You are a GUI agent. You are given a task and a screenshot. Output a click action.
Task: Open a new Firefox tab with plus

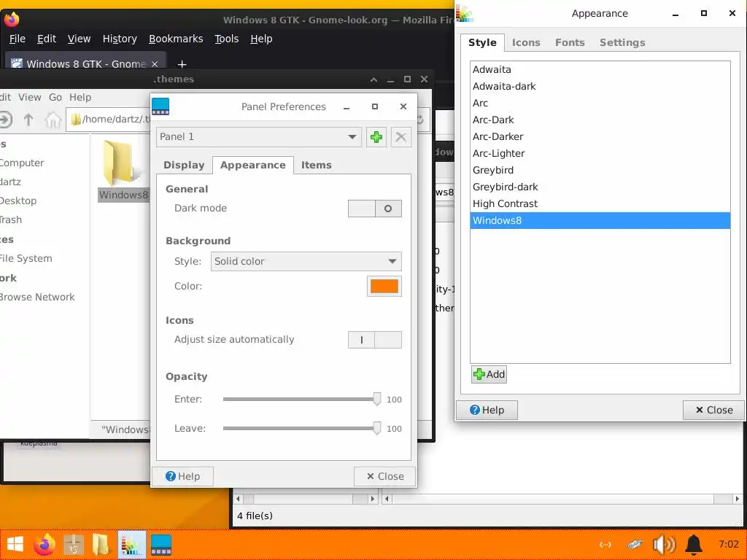(182, 64)
